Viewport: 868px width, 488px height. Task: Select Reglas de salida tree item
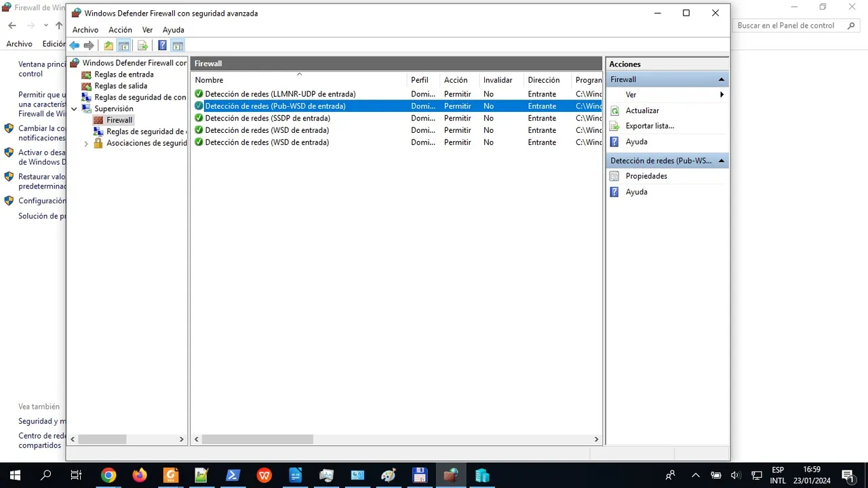click(121, 86)
